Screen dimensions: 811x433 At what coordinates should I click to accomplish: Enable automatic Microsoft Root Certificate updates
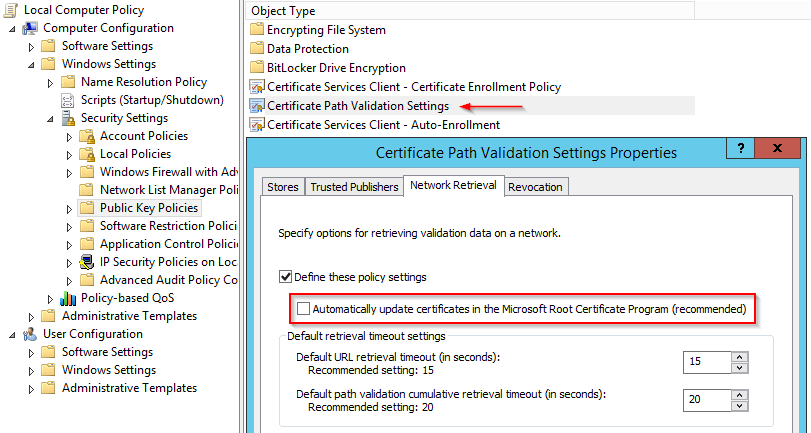point(304,310)
